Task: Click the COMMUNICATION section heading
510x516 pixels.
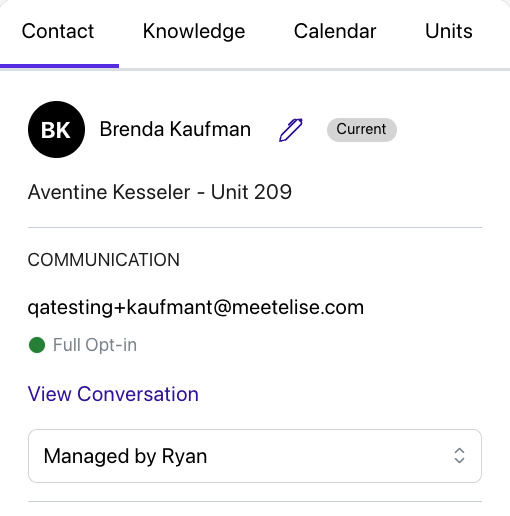Action: pyautogui.click(x=104, y=260)
